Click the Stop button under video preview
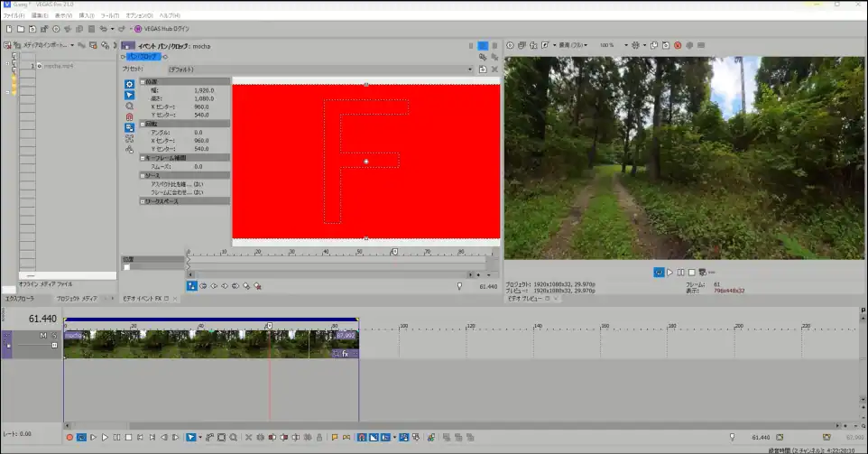The height and width of the screenshot is (454, 868). tap(691, 273)
